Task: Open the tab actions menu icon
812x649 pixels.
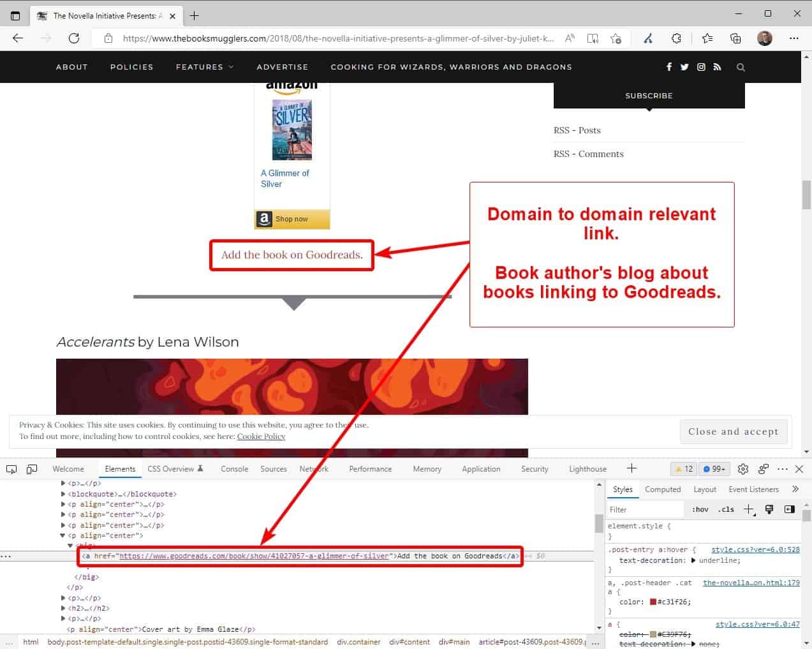Action: [x=15, y=15]
